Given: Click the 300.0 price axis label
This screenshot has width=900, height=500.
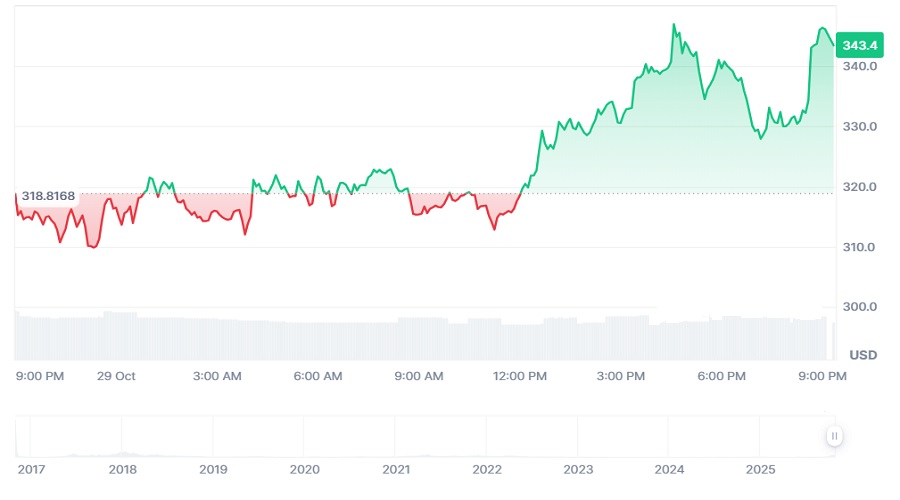Looking at the screenshot, I should (860, 307).
